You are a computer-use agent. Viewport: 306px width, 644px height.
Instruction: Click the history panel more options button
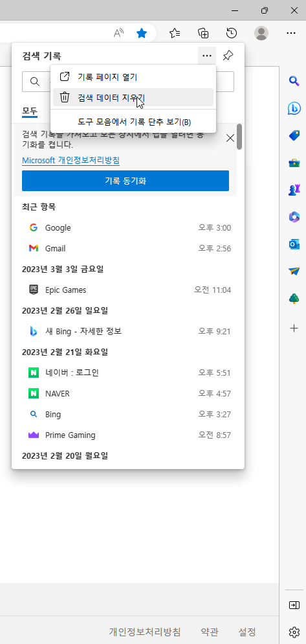pyautogui.click(x=207, y=56)
